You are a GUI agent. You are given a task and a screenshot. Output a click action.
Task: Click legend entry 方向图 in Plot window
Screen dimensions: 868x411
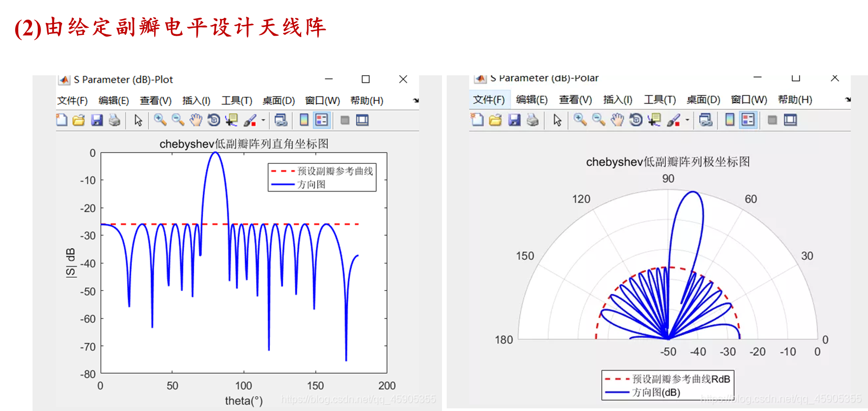311,185
